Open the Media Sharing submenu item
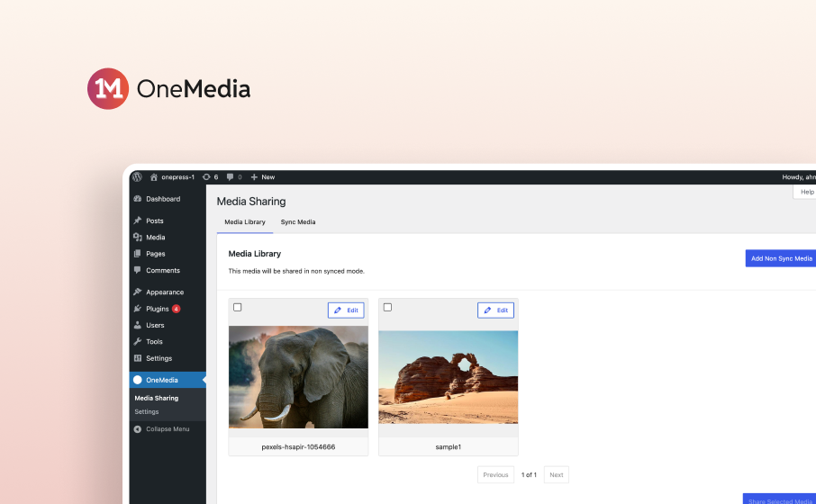This screenshot has width=816, height=504. click(157, 398)
